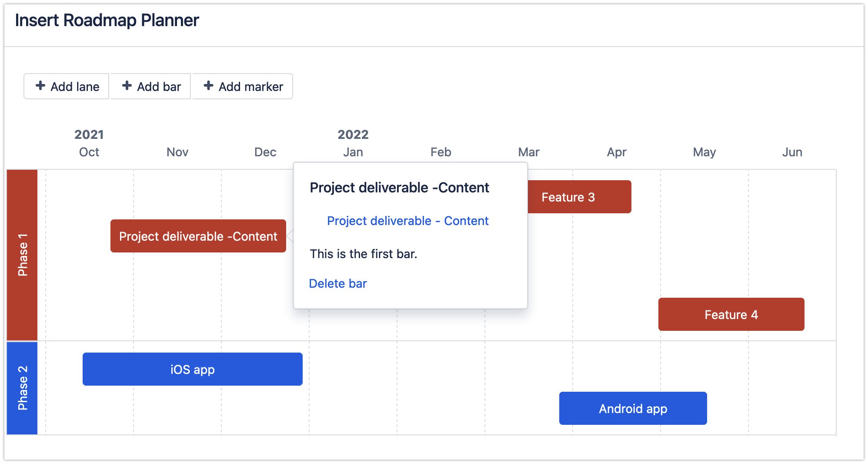Screen dimensions: 868x464
Task: Click the Phase 1 lane label
Action: coord(23,254)
